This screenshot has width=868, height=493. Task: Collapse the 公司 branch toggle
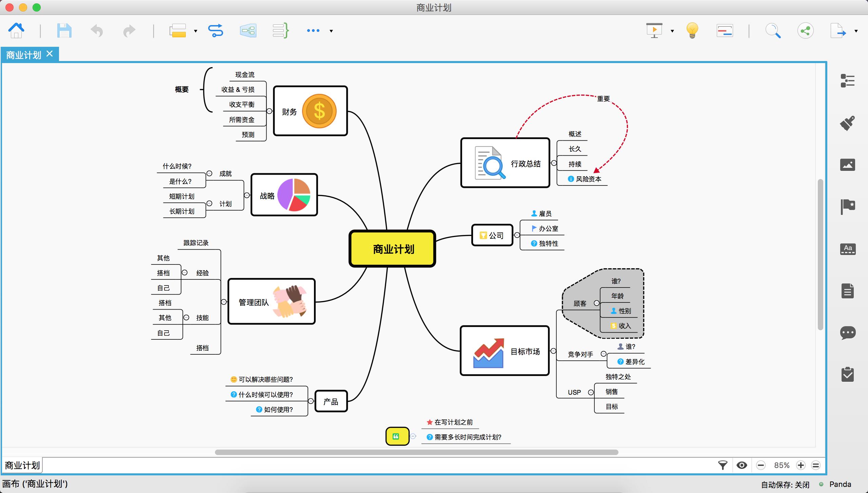pyautogui.click(x=517, y=235)
